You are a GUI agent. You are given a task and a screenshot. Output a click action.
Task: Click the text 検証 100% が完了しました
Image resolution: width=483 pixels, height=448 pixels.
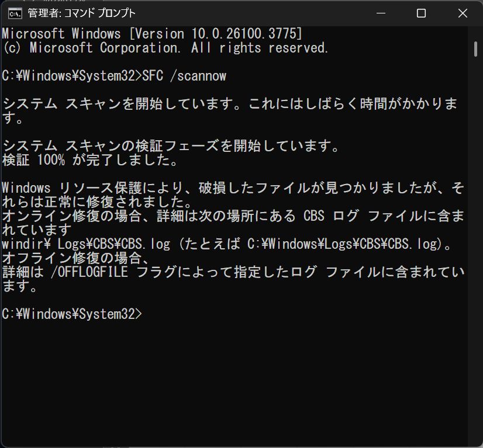pos(89,159)
